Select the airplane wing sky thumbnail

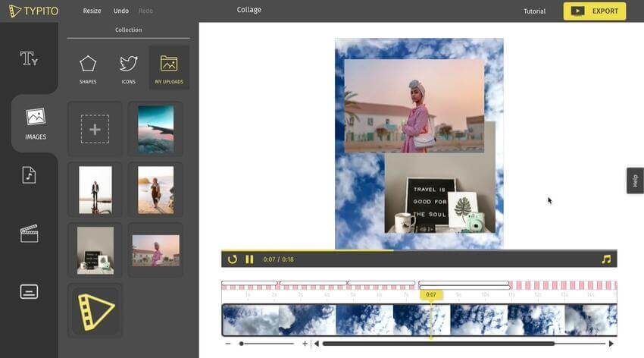point(155,129)
